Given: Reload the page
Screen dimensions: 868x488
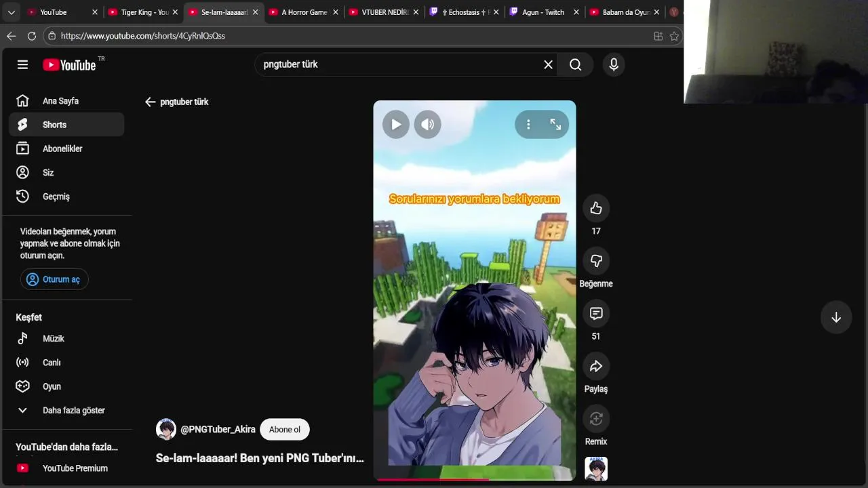Looking at the screenshot, I should click(31, 36).
